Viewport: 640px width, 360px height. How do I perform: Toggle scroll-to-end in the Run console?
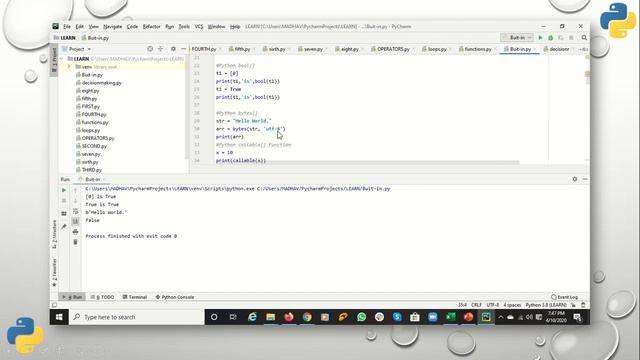75,221
